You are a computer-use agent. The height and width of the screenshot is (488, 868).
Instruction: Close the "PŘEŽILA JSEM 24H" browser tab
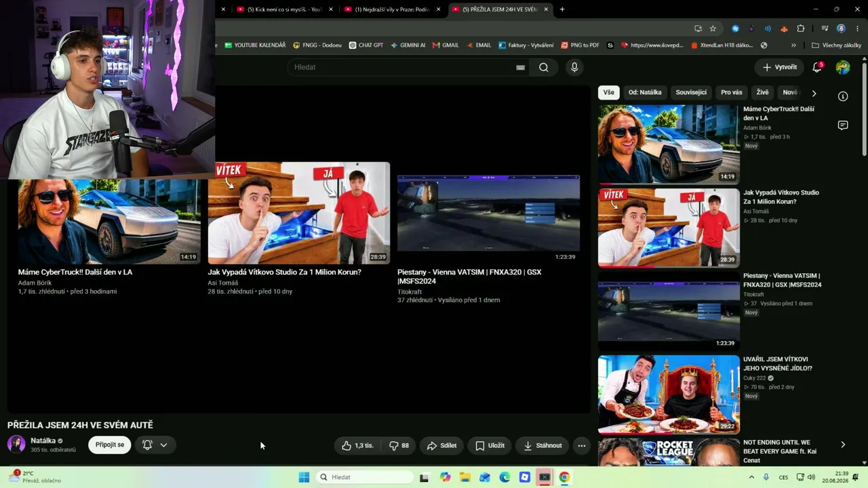(546, 9)
